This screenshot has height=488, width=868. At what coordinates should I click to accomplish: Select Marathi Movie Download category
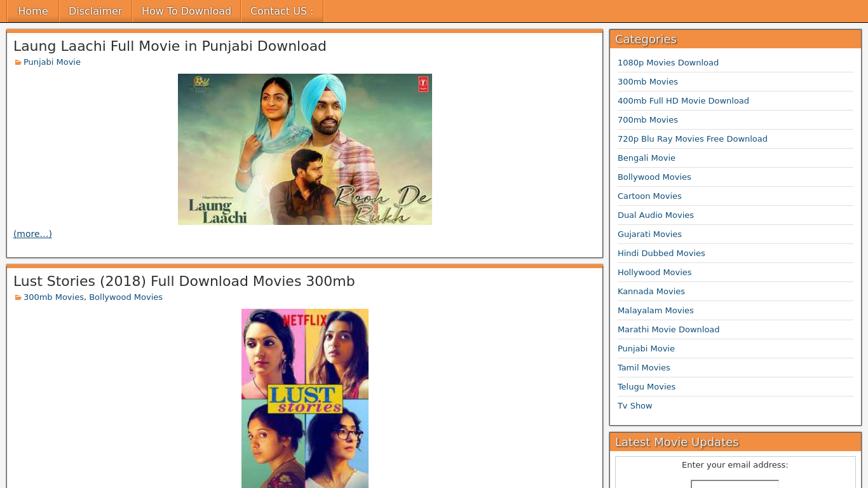[x=668, y=329]
